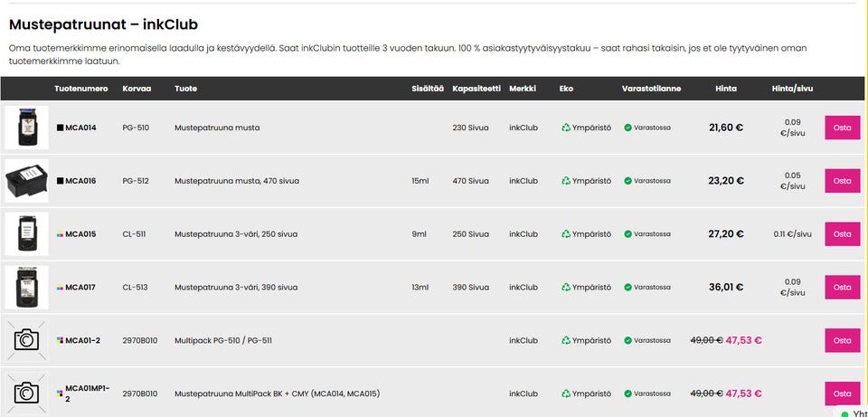
Task: Click the black color square beside MCA014
Action: coord(60,128)
